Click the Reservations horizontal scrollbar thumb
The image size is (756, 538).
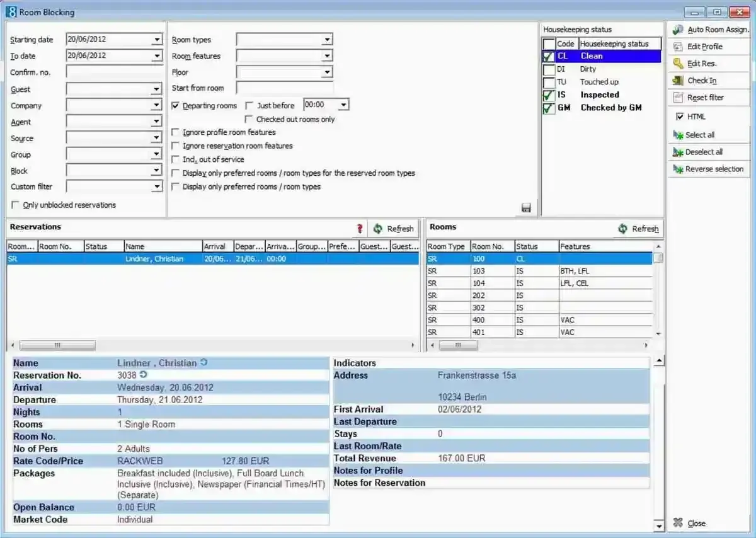57,345
